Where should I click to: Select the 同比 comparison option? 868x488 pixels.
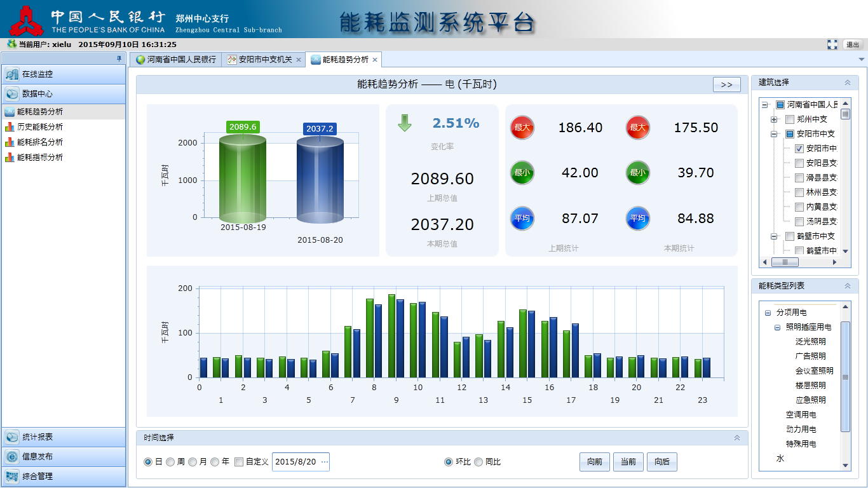[478, 462]
